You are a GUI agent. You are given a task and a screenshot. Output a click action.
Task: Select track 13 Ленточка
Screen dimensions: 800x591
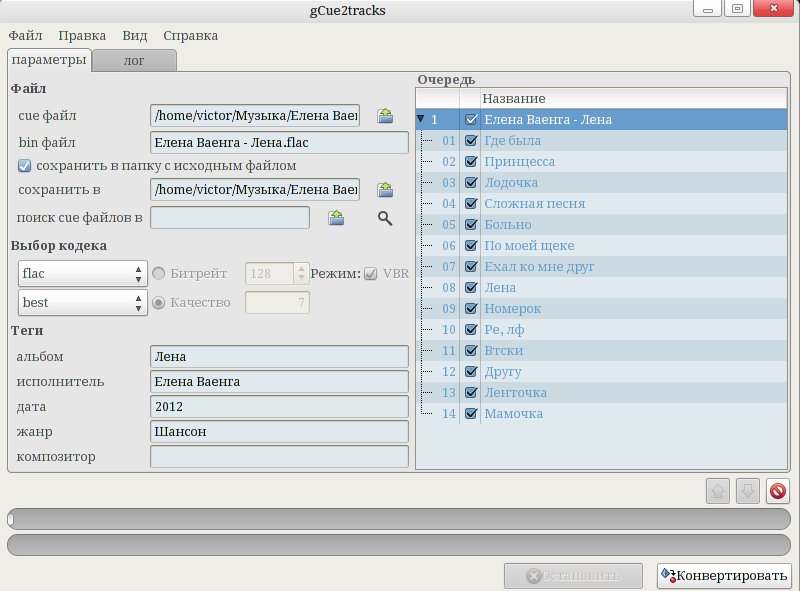(602, 392)
